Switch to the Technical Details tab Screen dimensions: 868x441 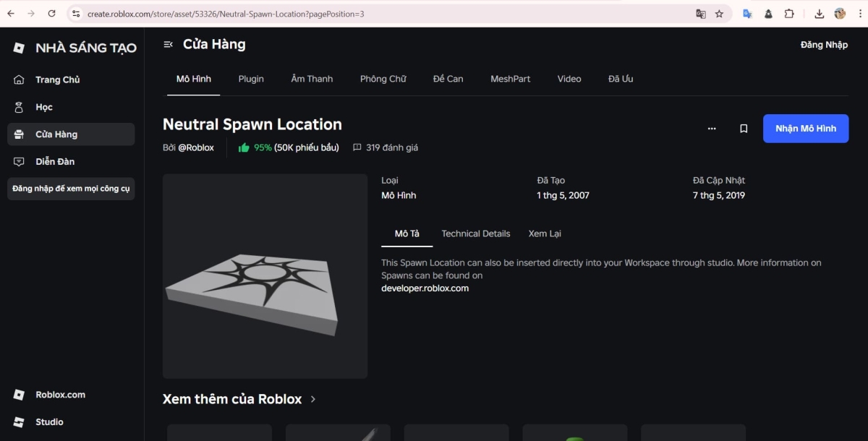[476, 234]
